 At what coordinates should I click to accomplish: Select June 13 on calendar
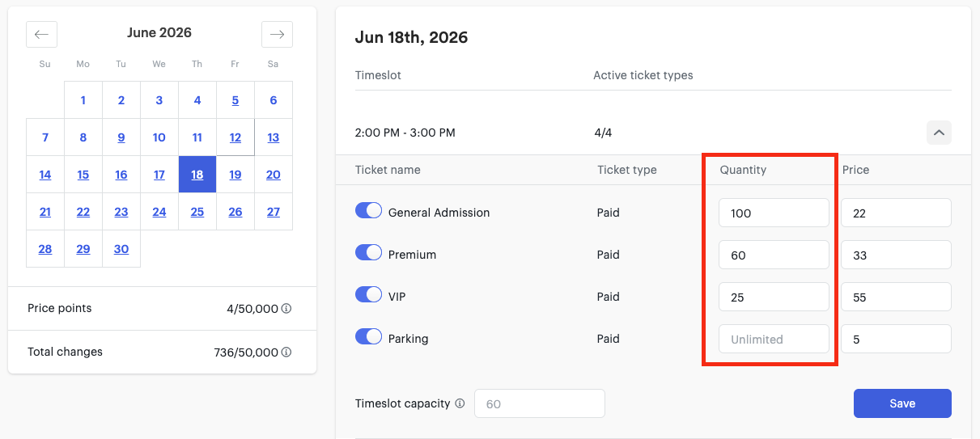pos(274,137)
